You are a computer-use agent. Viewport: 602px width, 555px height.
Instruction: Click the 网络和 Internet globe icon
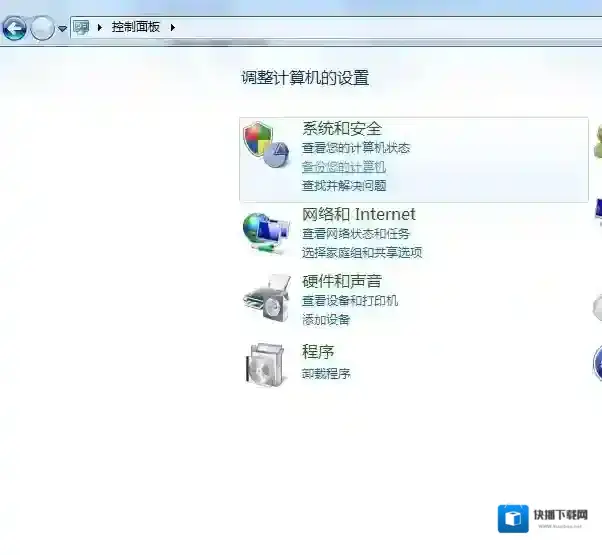[265, 232]
